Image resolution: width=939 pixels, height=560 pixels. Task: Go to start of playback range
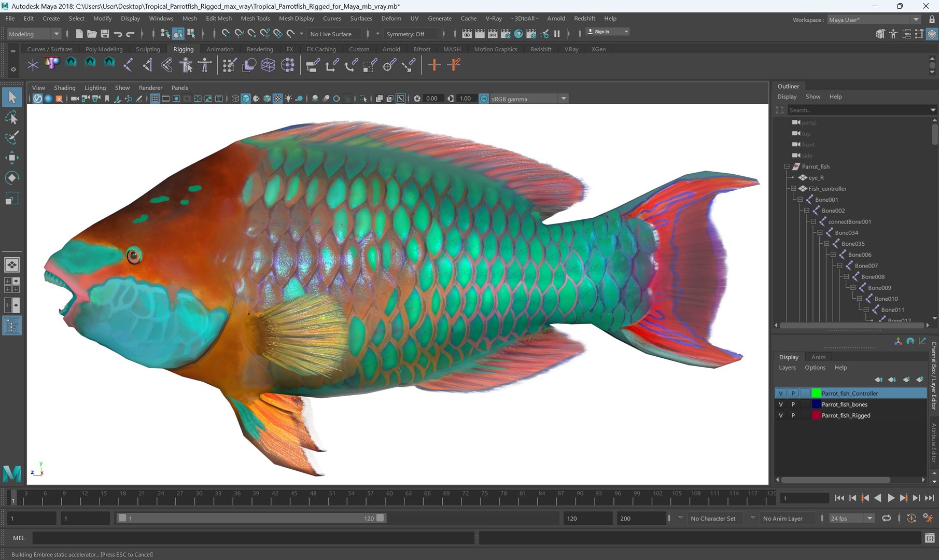(x=839, y=498)
